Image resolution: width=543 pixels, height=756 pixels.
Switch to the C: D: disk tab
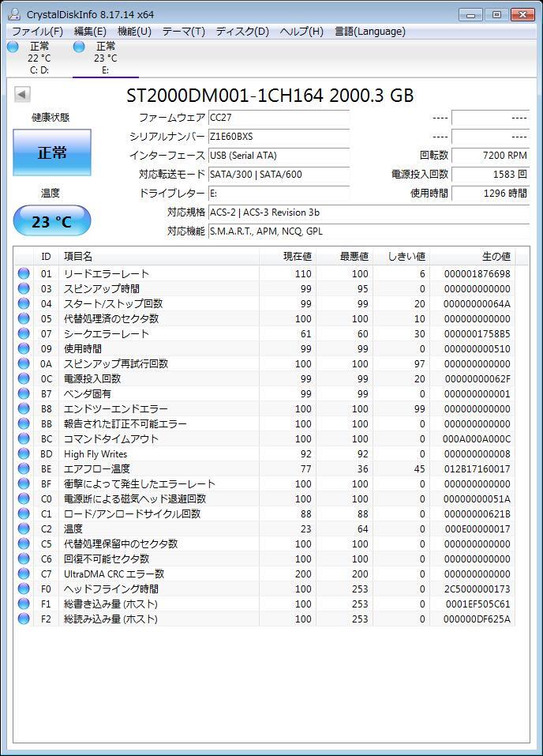[39, 58]
